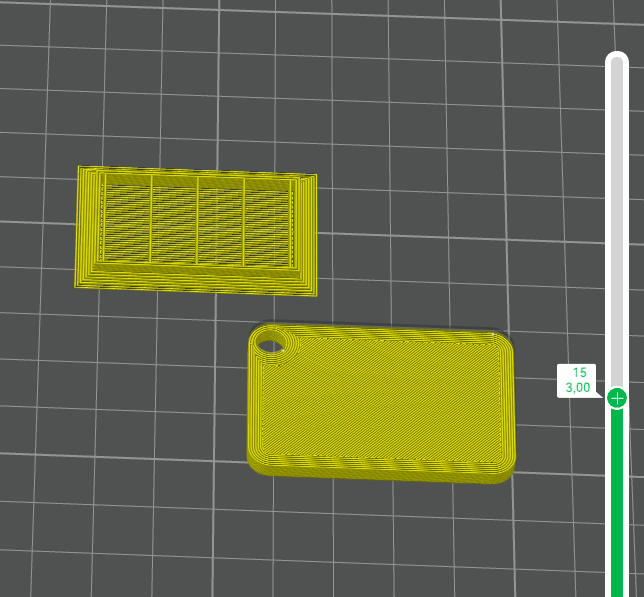Select the rectangular grid tray model
Screen dimensions: 644x597
pyautogui.click(x=197, y=229)
